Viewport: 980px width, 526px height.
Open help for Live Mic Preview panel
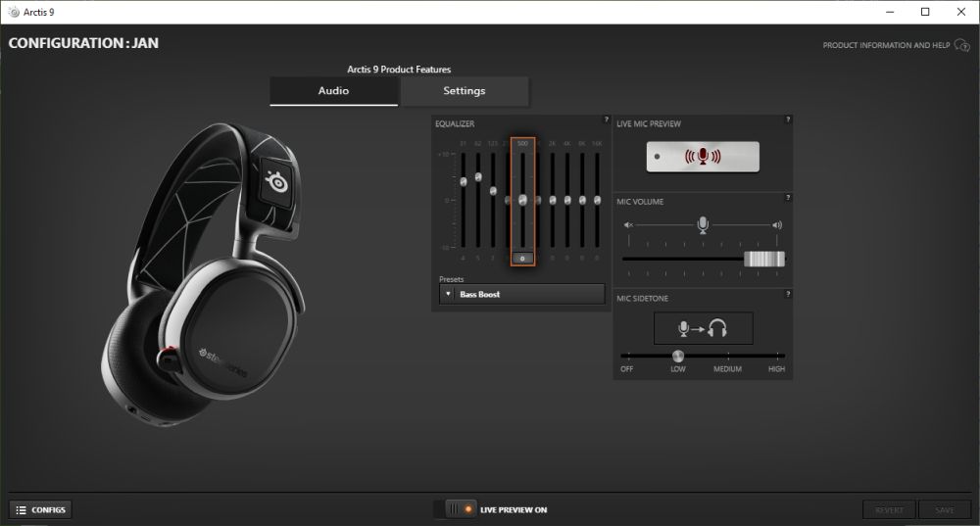[x=788, y=120]
